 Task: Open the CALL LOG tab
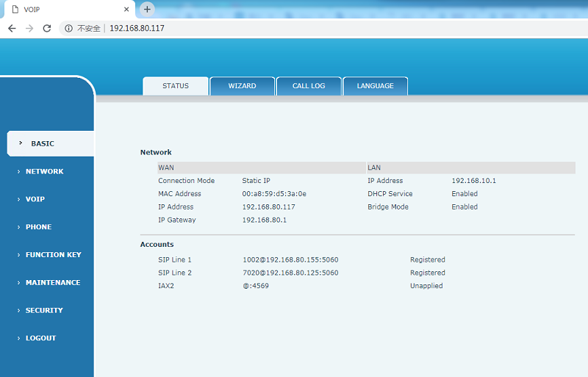pos(309,86)
